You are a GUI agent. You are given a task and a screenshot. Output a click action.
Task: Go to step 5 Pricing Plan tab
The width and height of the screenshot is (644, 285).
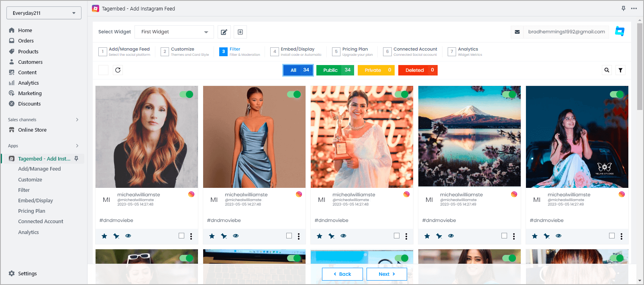[353, 52]
